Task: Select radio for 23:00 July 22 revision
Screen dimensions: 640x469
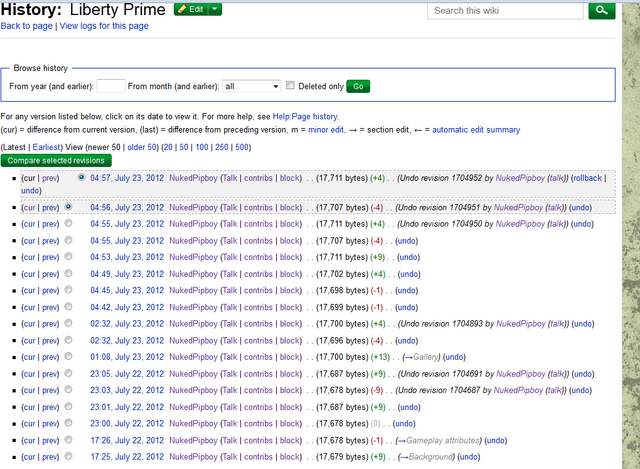Action: click(68, 422)
